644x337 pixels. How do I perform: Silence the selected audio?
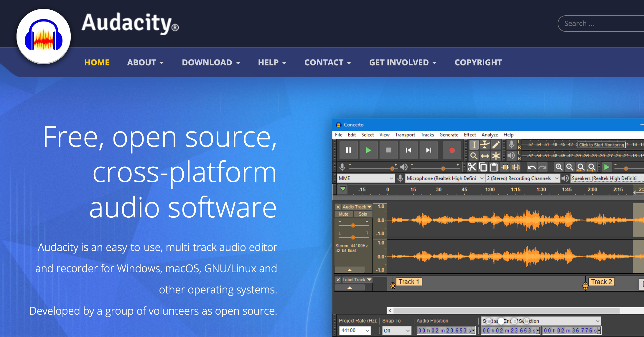pyautogui.click(x=516, y=167)
